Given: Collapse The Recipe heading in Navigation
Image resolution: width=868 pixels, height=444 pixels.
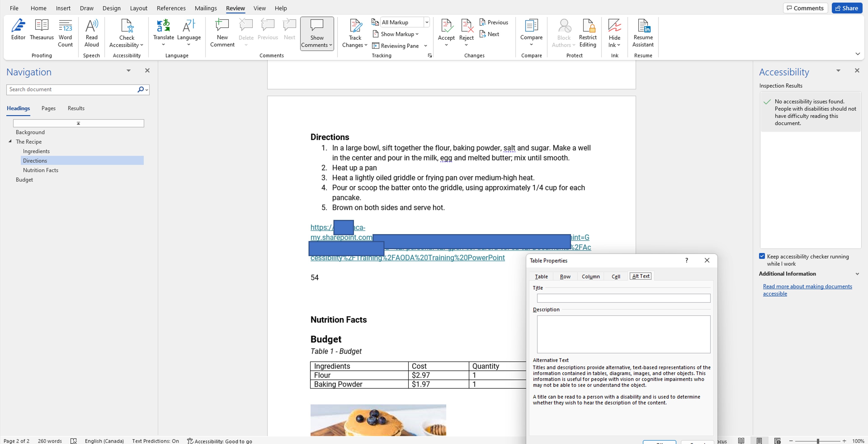Looking at the screenshot, I should tap(10, 141).
